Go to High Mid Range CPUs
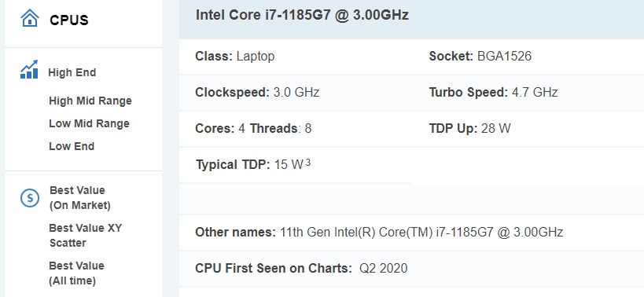This screenshot has width=644, height=297. coord(90,101)
